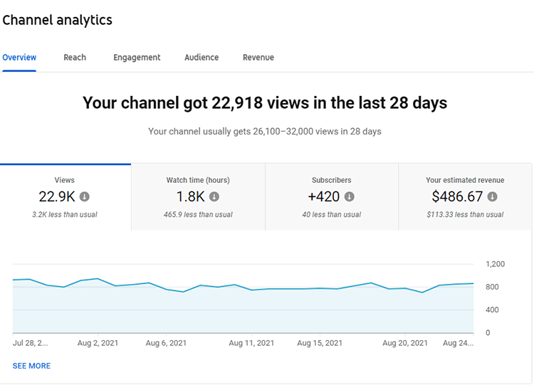Click the Aug 2, 2021 date label
534x392 pixels.
98,343
